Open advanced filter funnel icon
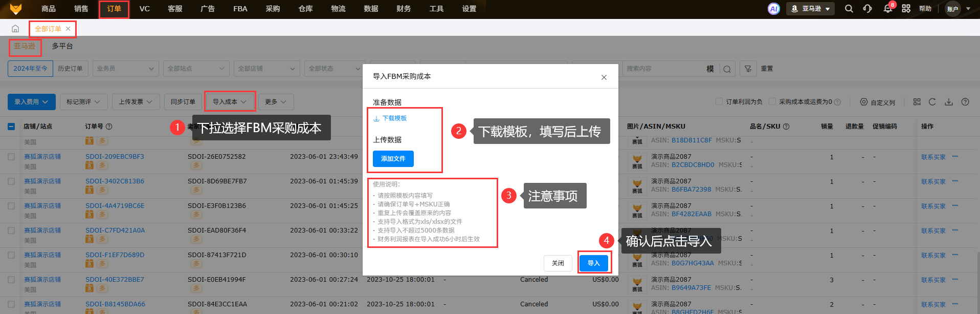The height and width of the screenshot is (314, 980). point(748,69)
